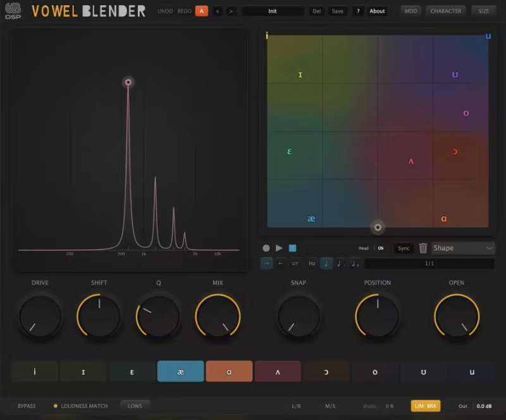
Task: Click the UB DSP logo
Action: point(13,11)
